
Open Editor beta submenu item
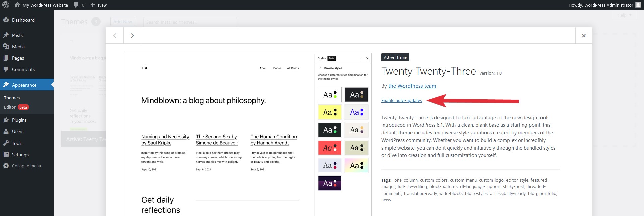tap(16, 107)
